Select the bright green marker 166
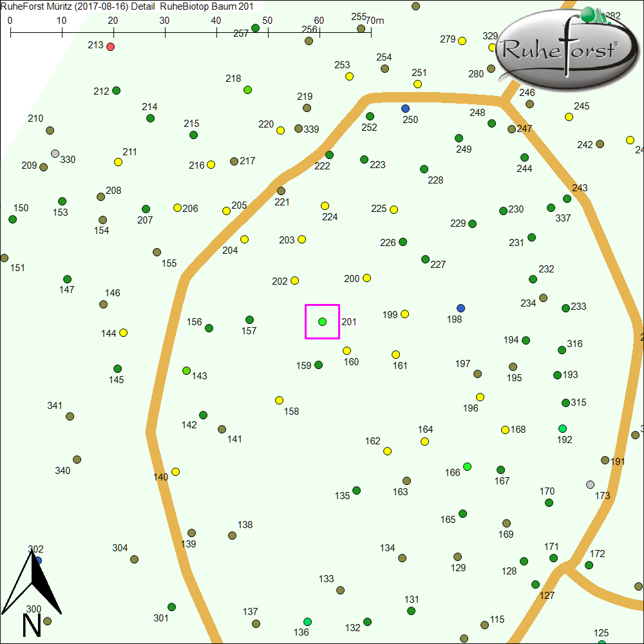The width and height of the screenshot is (644, 644). (468, 466)
